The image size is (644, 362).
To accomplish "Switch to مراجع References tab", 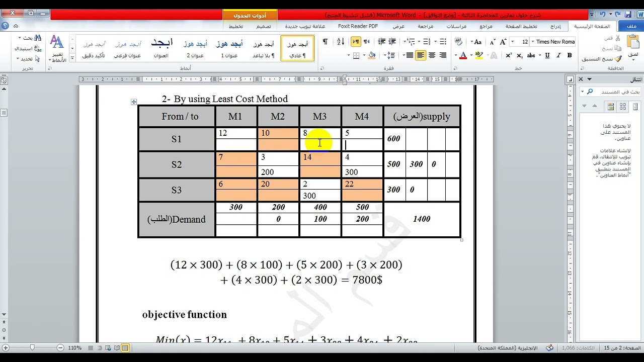I will pos(486,26).
